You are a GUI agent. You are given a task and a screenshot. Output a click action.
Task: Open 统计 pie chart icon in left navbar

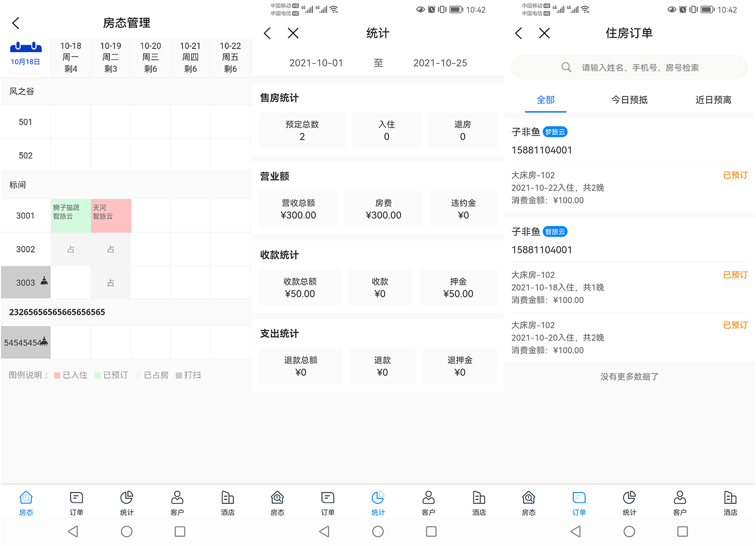click(127, 503)
